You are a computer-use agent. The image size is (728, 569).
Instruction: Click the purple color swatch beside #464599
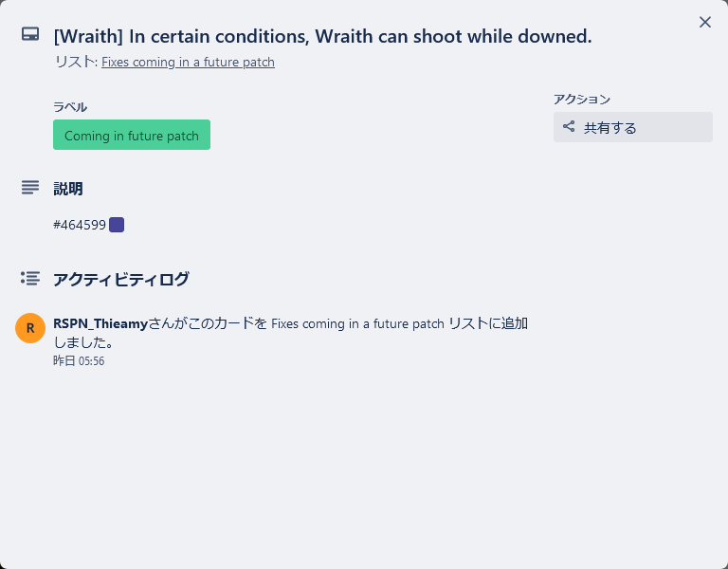tap(117, 225)
